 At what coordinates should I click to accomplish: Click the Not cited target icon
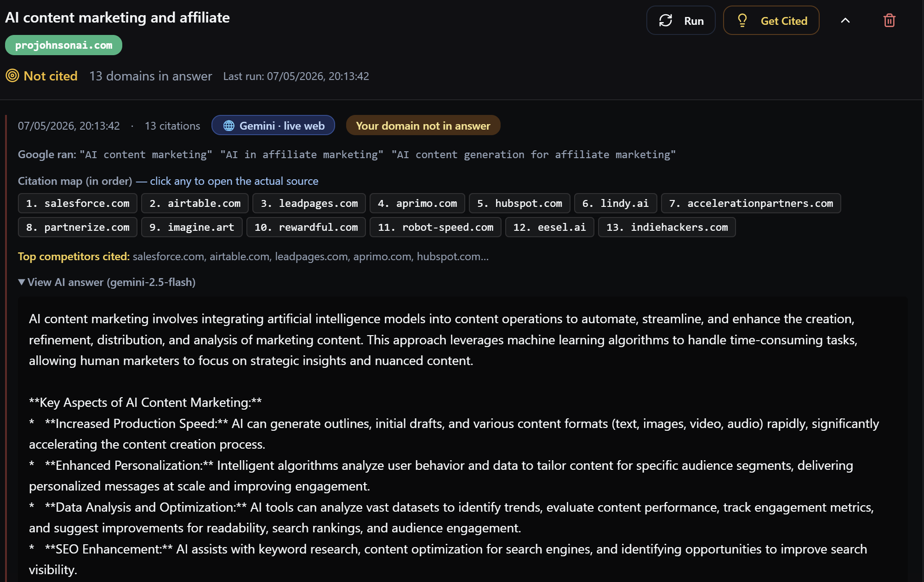[x=12, y=75]
